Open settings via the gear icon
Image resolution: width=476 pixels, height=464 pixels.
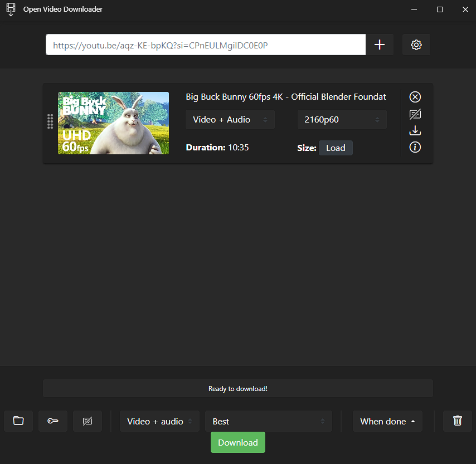(416, 45)
